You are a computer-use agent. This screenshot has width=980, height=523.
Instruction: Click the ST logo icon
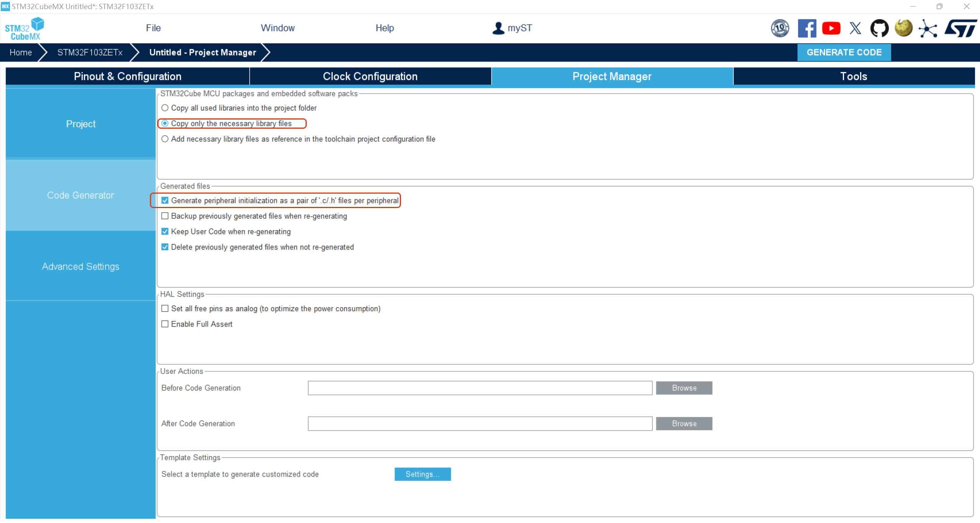coord(960,28)
